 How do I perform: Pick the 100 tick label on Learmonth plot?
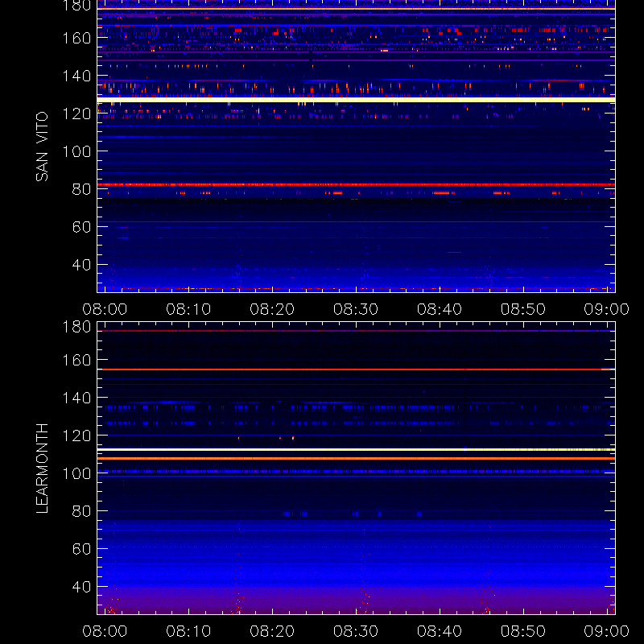click(76, 473)
